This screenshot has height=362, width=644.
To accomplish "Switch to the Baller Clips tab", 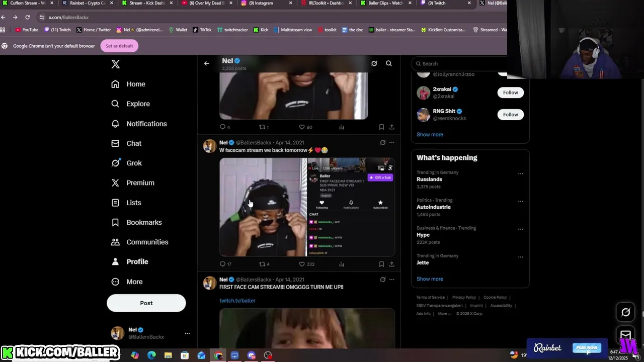I will point(386,3).
